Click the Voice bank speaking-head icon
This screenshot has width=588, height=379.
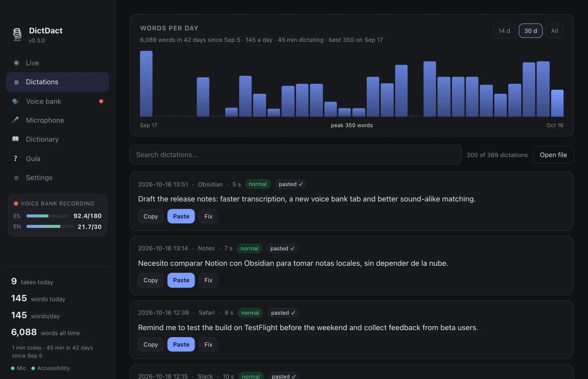click(x=15, y=101)
